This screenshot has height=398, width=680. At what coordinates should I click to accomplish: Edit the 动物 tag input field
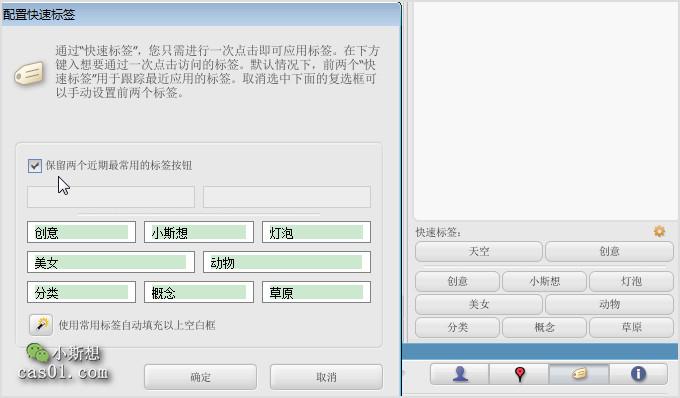(287, 262)
